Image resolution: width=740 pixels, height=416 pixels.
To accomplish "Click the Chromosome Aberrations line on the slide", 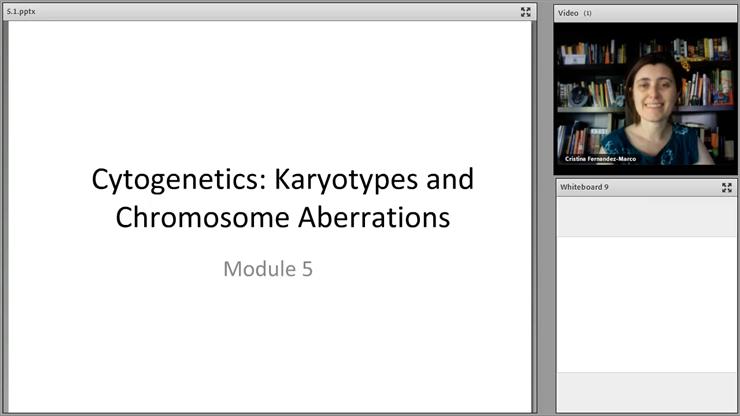I will click(282, 217).
